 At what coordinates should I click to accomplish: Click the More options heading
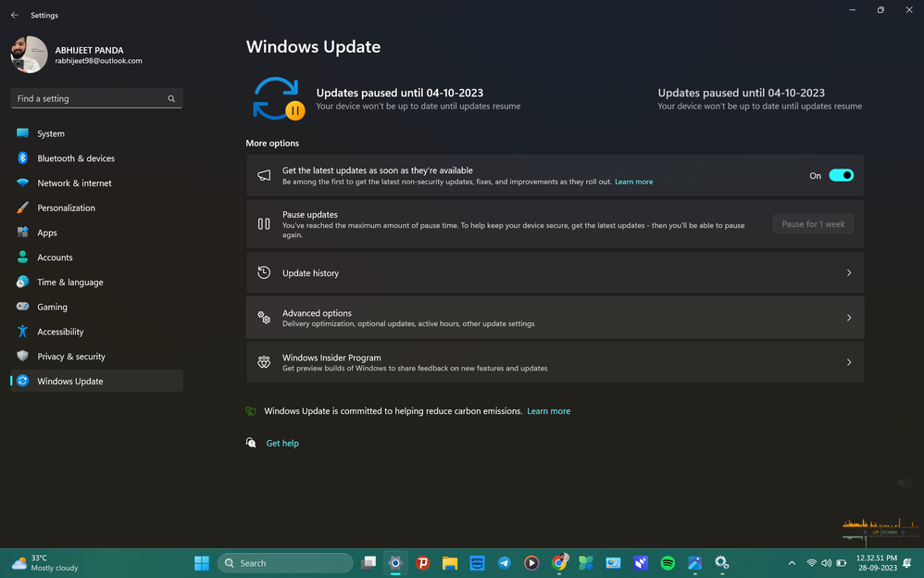(x=272, y=144)
